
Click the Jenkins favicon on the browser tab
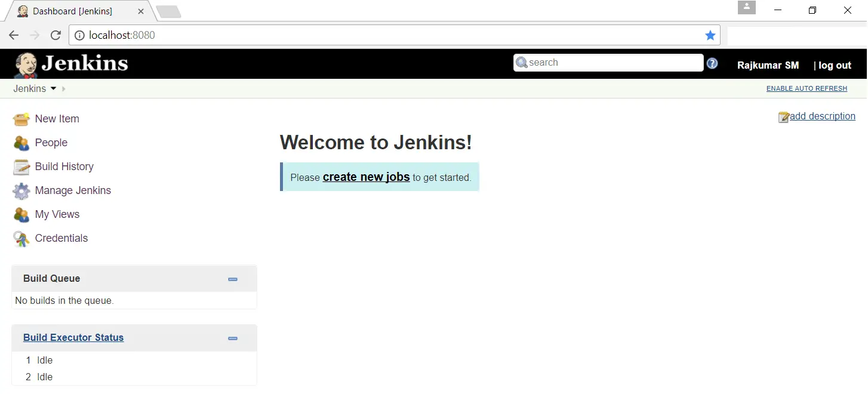[23, 11]
